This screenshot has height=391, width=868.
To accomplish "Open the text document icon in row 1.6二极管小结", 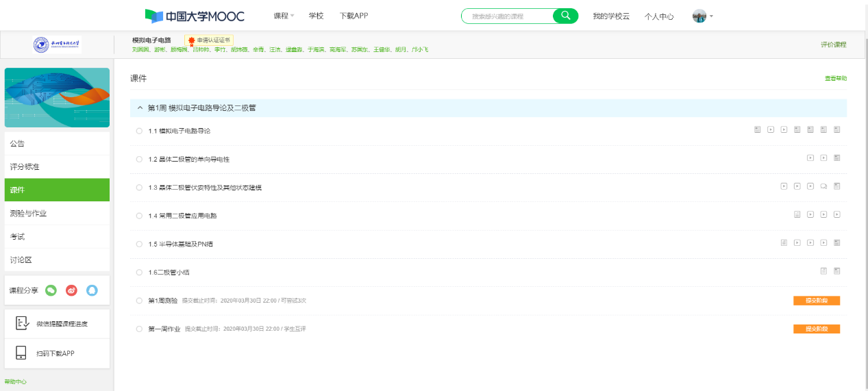I will pyautogui.click(x=824, y=271).
